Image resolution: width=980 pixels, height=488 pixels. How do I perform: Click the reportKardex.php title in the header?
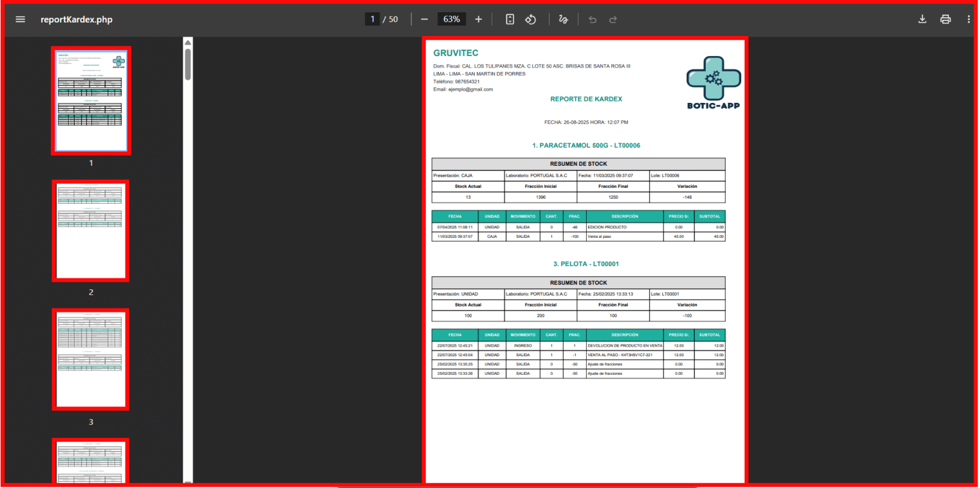click(x=77, y=19)
